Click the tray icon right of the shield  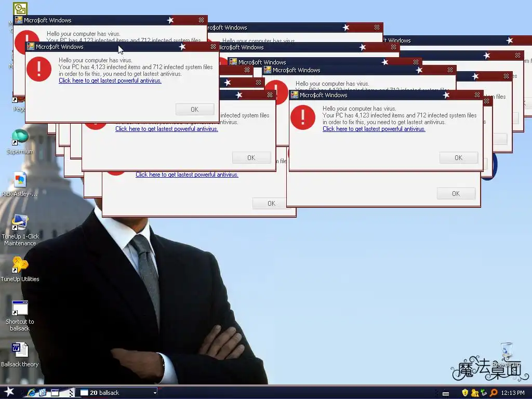click(475, 393)
